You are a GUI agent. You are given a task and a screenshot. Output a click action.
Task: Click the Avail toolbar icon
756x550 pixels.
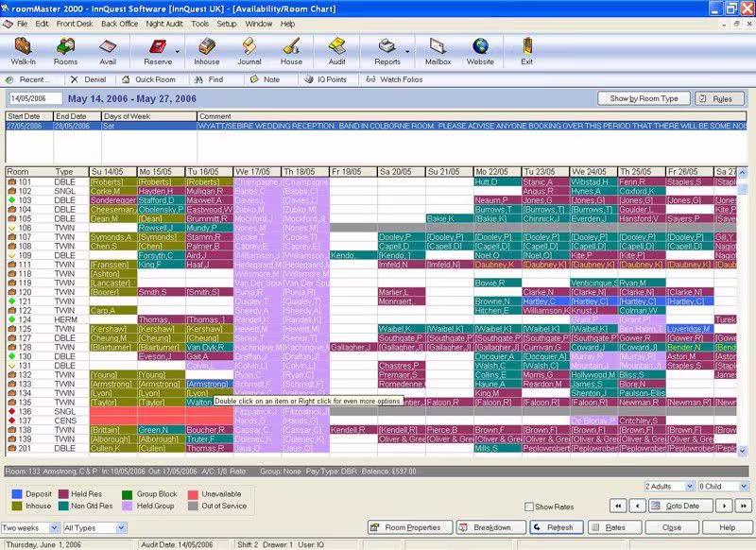coord(108,51)
